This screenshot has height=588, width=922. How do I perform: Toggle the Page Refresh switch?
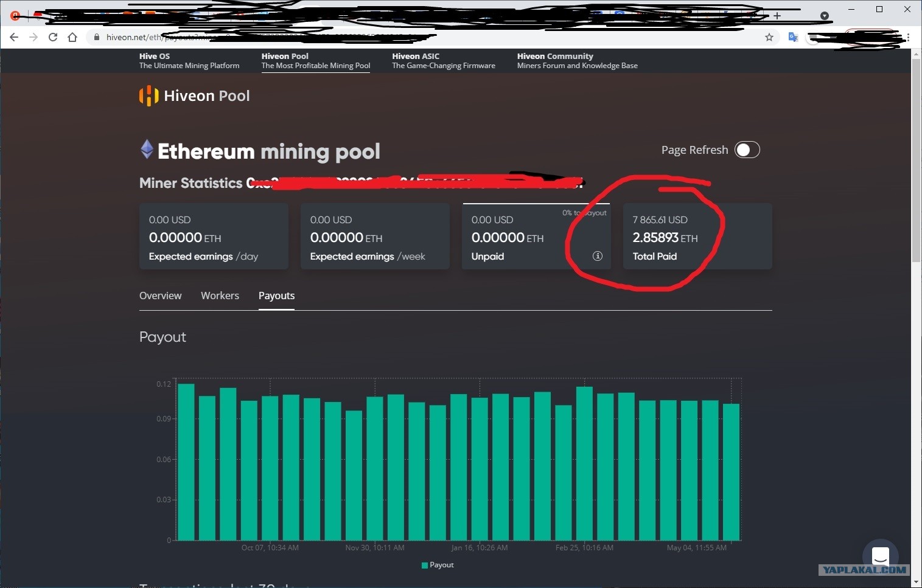pyautogui.click(x=747, y=150)
